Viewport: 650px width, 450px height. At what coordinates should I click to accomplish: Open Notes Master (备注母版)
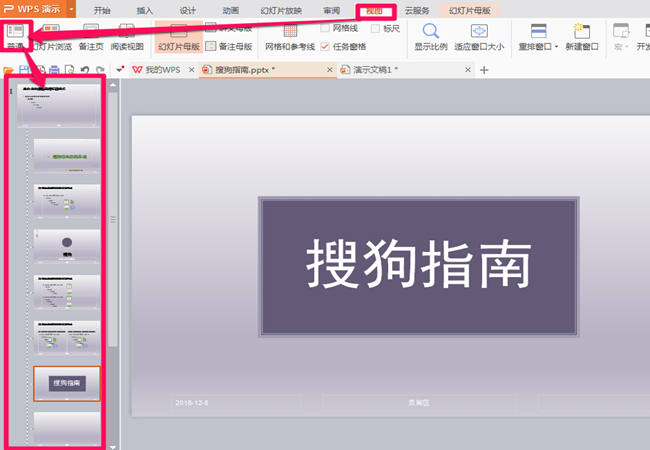pyautogui.click(x=229, y=46)
